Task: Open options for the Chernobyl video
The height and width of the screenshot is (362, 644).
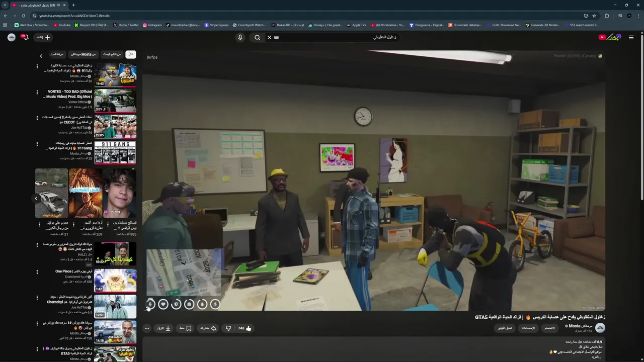Action: pyautogui.click(x=37, y=298)
